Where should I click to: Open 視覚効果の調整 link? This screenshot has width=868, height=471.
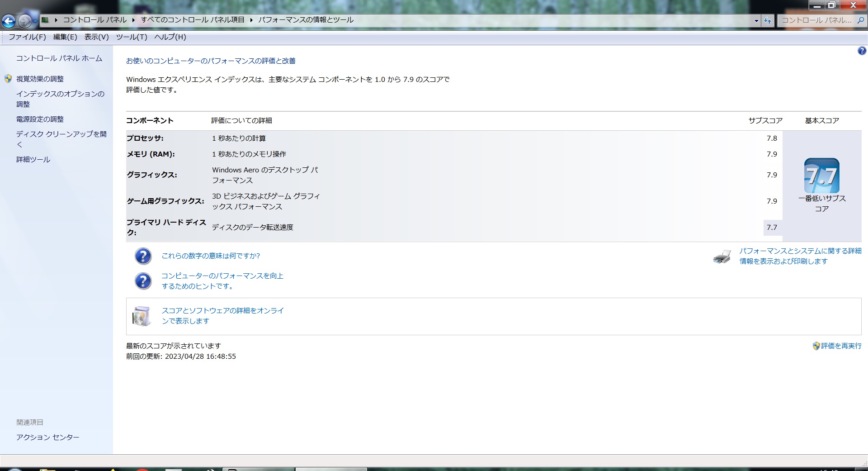point(40,79)
